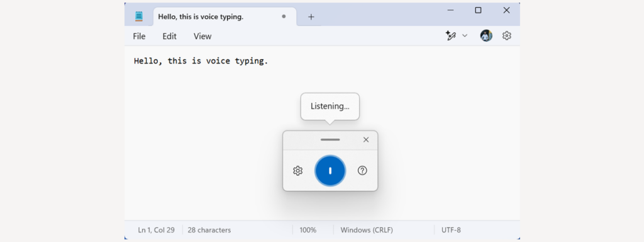Click 'Ln 1, Col 29' in status bar
The image size is (644, 242).
coord(157,230)
